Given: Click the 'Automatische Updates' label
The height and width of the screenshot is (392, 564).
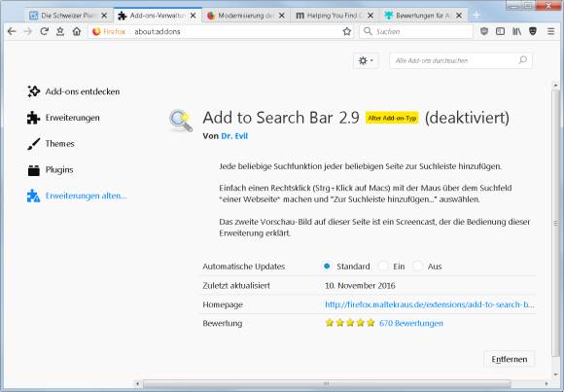Looking at the screenshot, I should pos(243,267).
